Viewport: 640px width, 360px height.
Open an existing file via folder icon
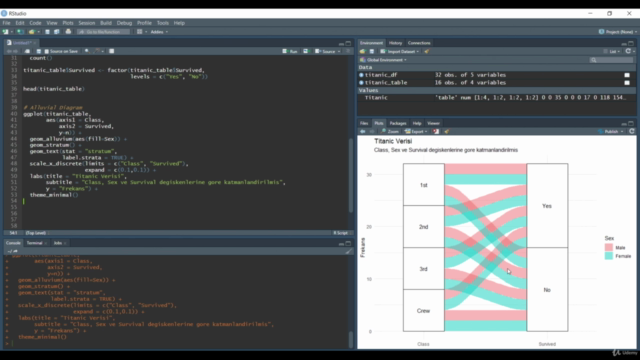click(x=31, y=32)
